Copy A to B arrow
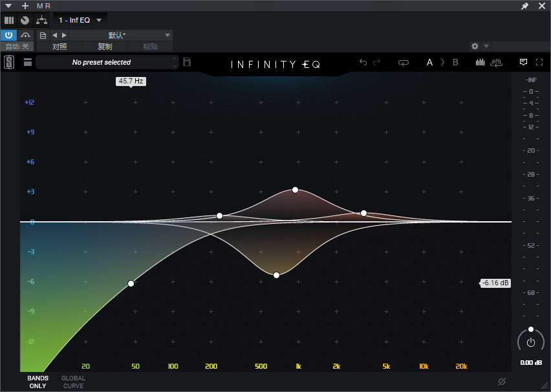 click(442, 62)
